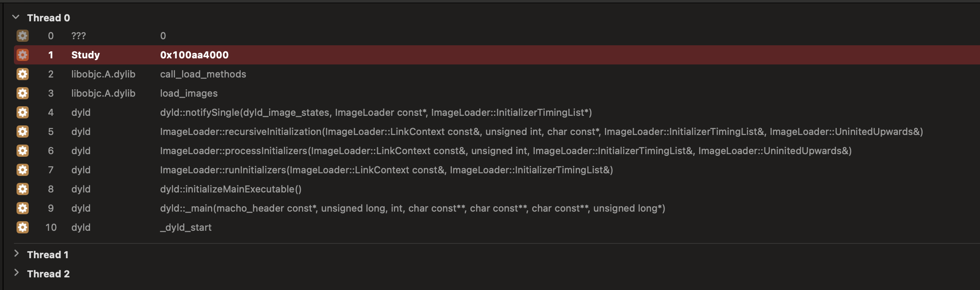
Task: Expand Thread 2 stack frames
Action: point(17,273)
